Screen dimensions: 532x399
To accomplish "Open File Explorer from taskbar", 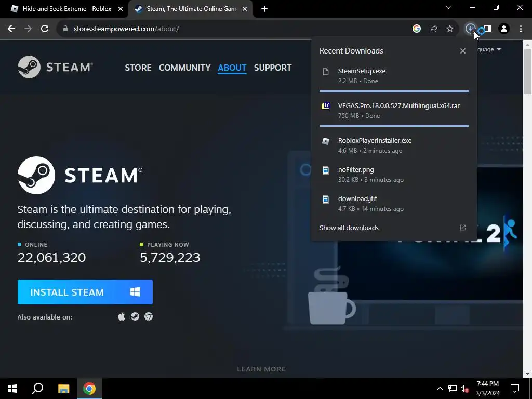I will click(63, 389).
